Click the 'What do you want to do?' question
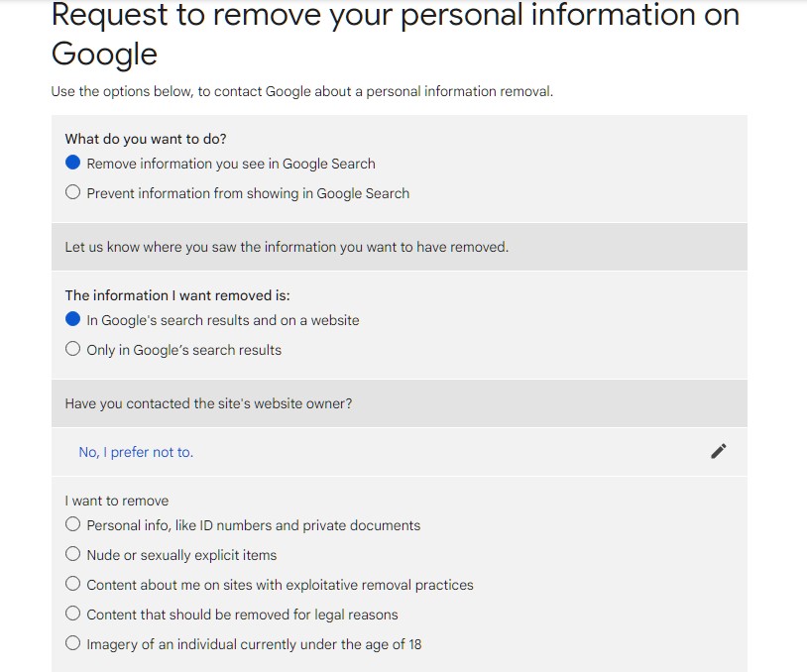 [x=146, y=139]
